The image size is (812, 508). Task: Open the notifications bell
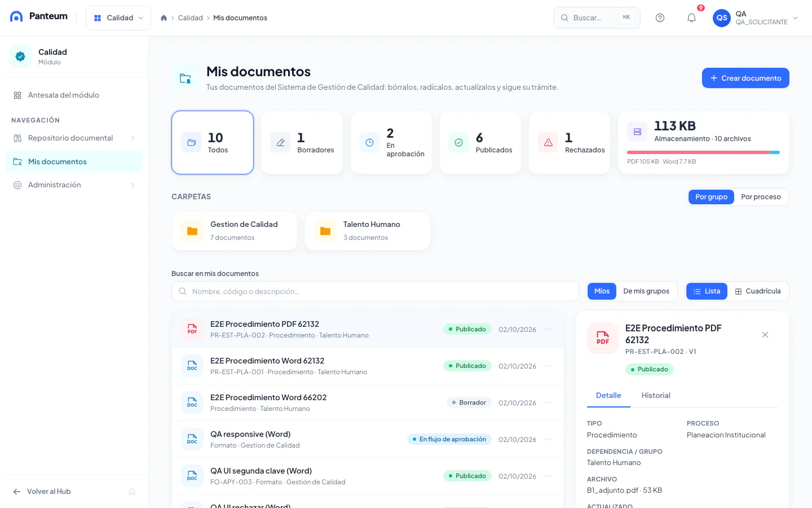[x=691, y=18]
